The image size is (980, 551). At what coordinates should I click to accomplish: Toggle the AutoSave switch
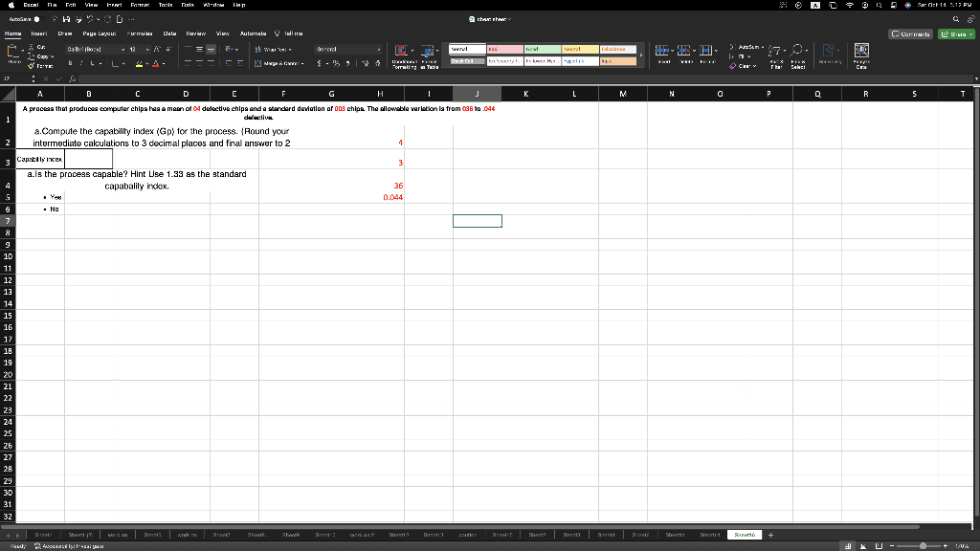click(40, 19)
